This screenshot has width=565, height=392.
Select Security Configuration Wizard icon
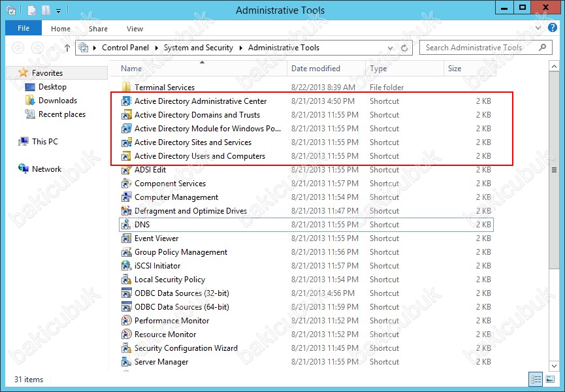coord(126,348)
